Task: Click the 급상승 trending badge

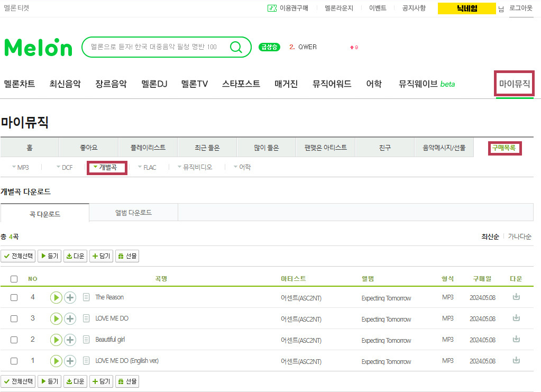Action: tap(269, 47)
